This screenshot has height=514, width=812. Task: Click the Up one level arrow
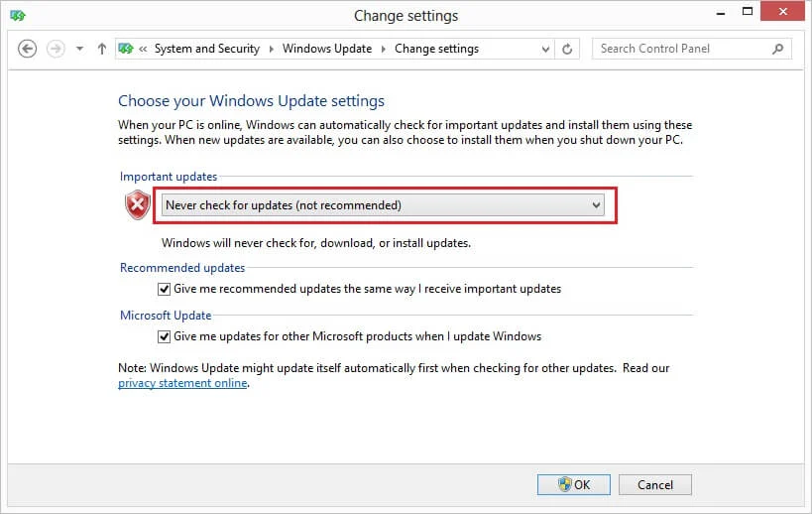tap(101, 49)
